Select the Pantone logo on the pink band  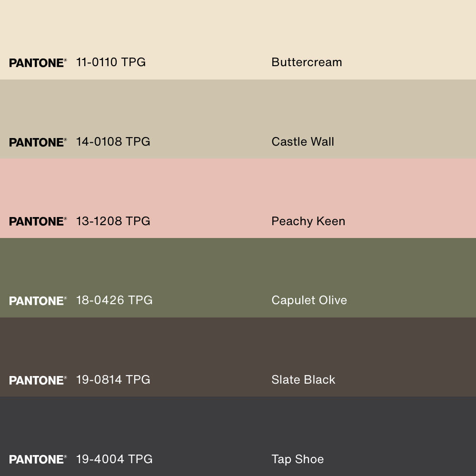38,221
